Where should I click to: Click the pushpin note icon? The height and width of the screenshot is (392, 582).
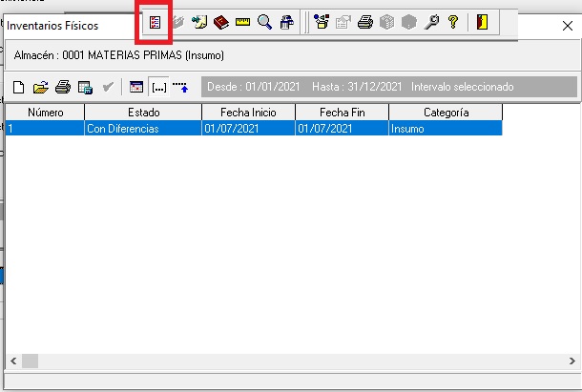(x=199, y=22)
